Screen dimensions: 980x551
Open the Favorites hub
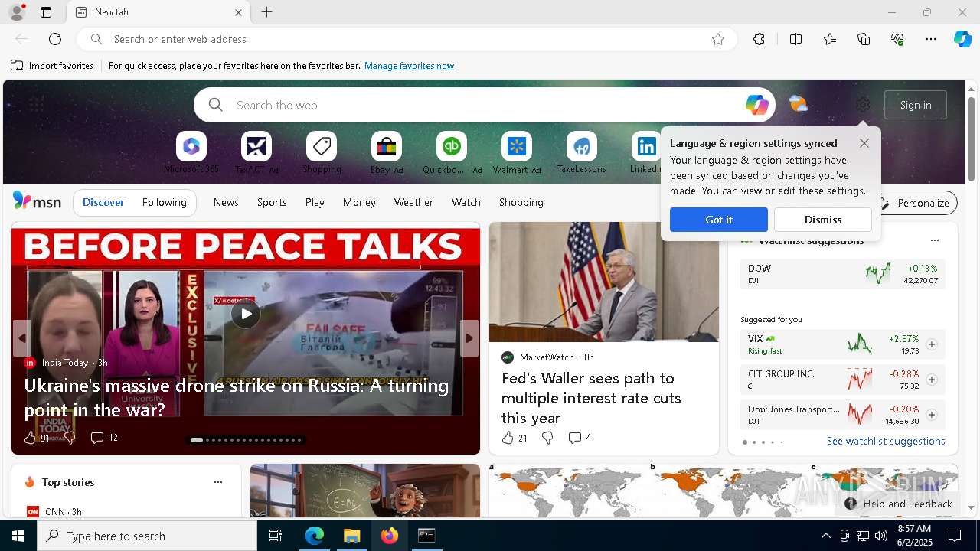click(x=830, y=39)
